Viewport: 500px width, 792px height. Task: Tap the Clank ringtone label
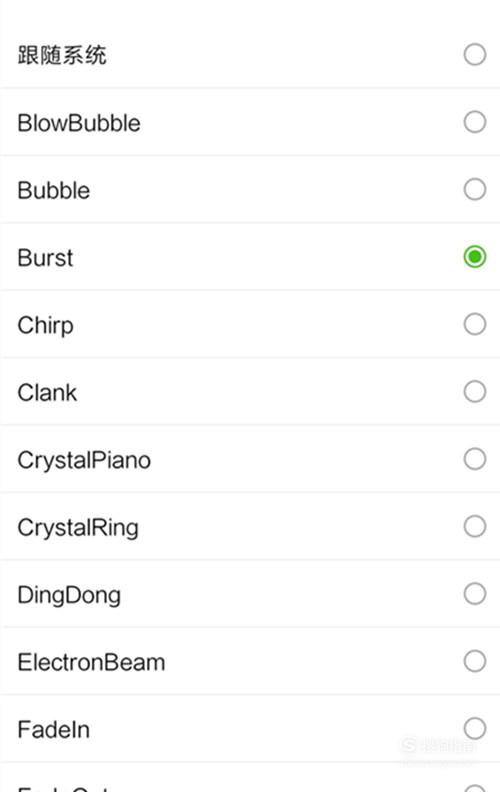(x=47, y=392)
